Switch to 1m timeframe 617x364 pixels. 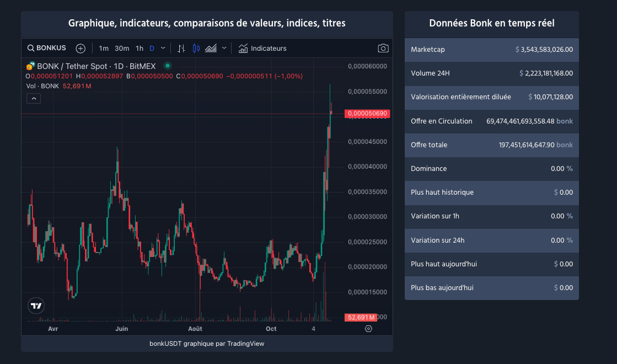click(104, 48)
